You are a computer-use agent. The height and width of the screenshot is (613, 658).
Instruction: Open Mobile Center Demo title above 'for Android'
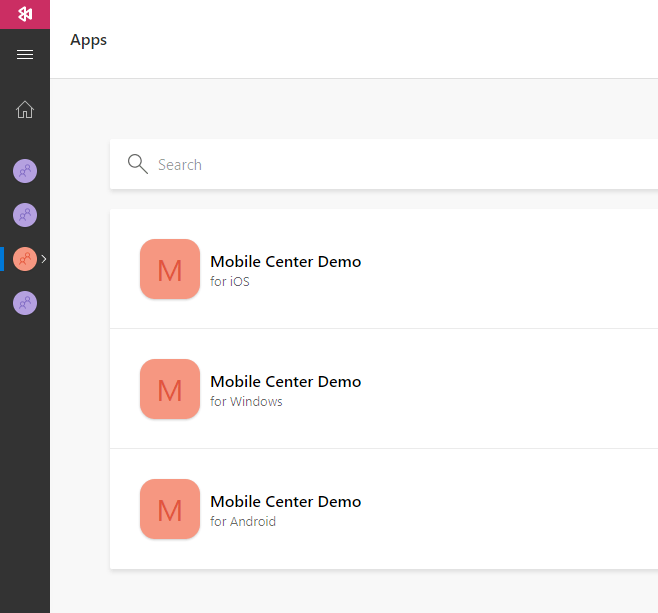coord(285,501)
